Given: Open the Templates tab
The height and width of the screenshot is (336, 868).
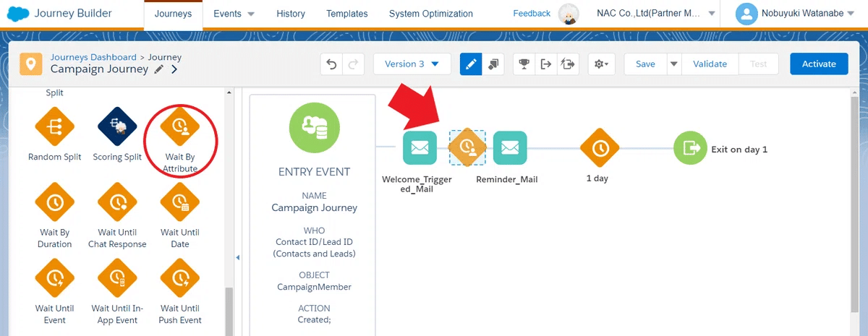Looking at the screenshot, I should pyautogui.click(x=347, y=14).
